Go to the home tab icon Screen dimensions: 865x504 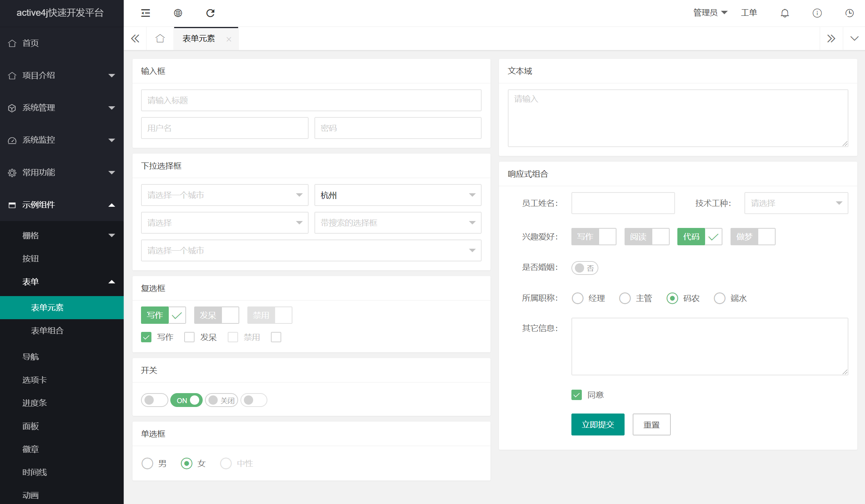tap(160, 39)
